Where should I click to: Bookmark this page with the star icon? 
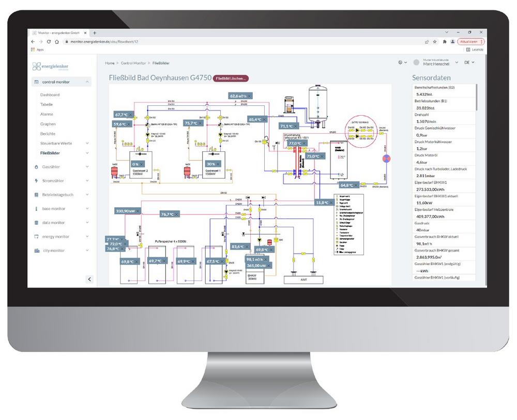pos(435,41)
